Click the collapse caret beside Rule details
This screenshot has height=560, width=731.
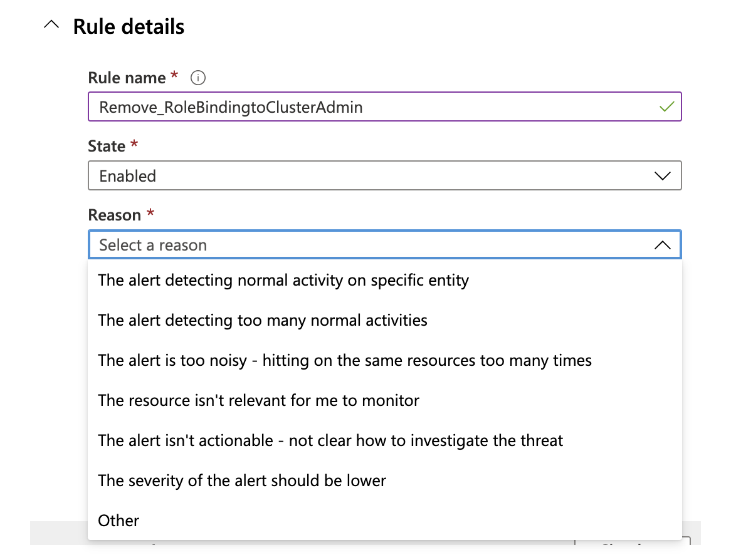(51, 24)
